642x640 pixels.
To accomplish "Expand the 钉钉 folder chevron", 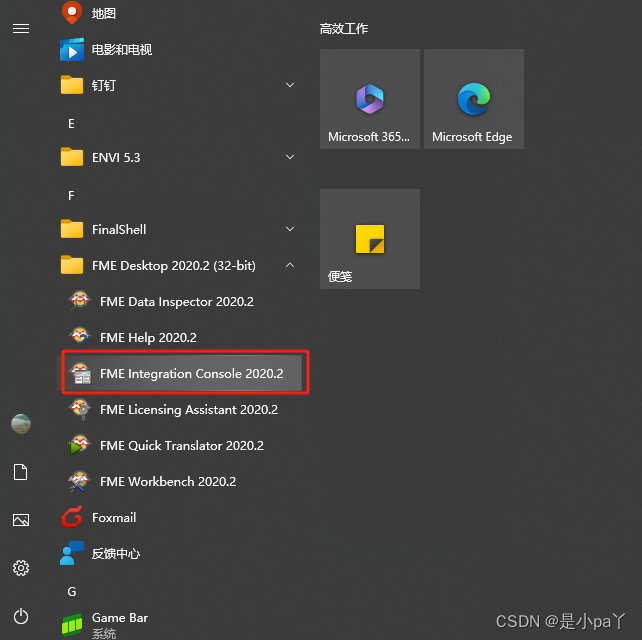I will tap(290, 85).
